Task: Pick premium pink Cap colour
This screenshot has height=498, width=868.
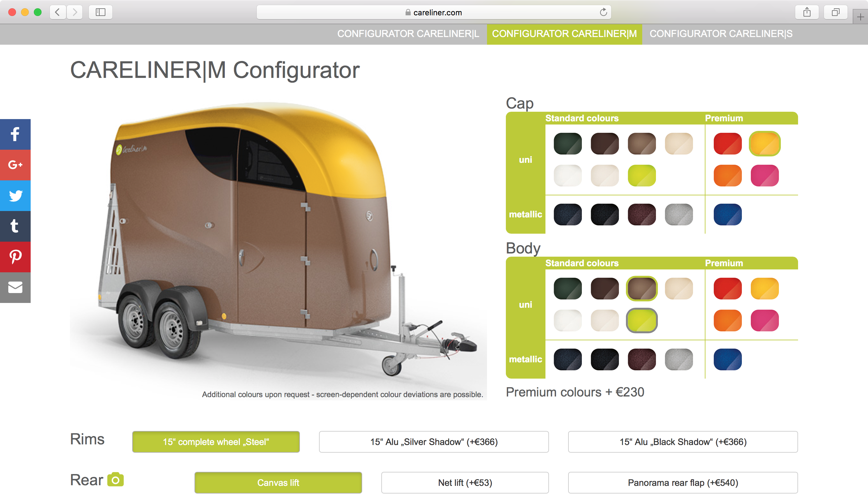Action: click(765, 176)
